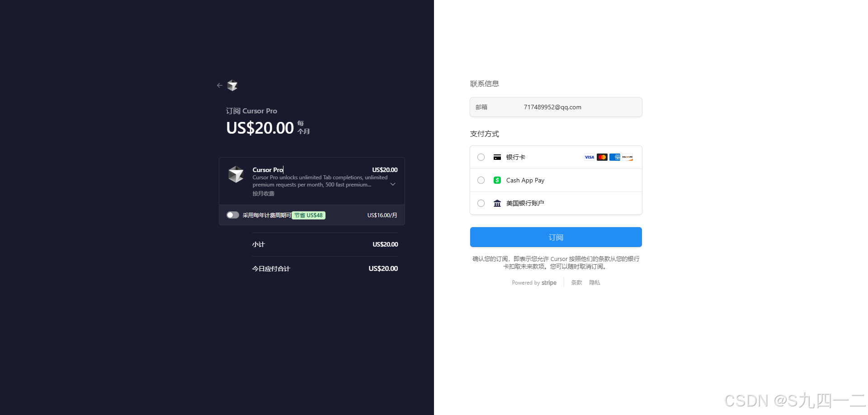Click the Cash App Pay label

click(525, 180)
